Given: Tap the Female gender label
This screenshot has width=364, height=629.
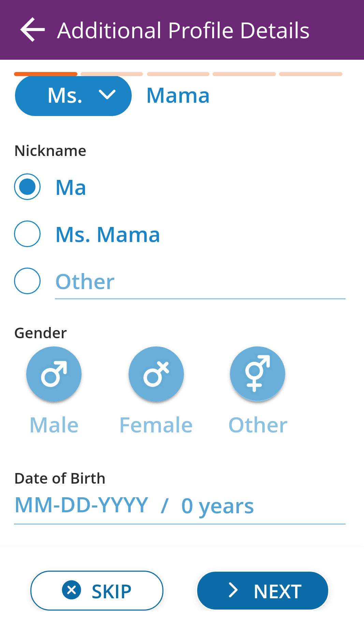Looking at the screenshot, I should pyautogui.click(x=156, y=425).
